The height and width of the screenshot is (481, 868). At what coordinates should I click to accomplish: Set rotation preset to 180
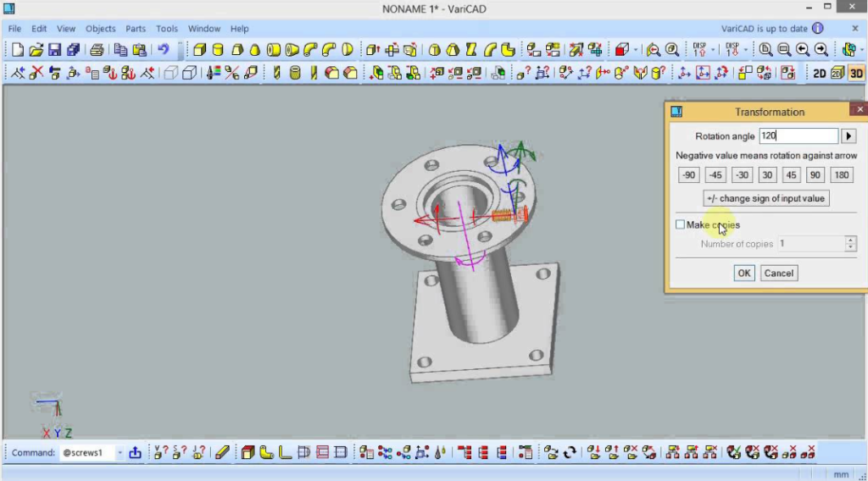point(842,174)
